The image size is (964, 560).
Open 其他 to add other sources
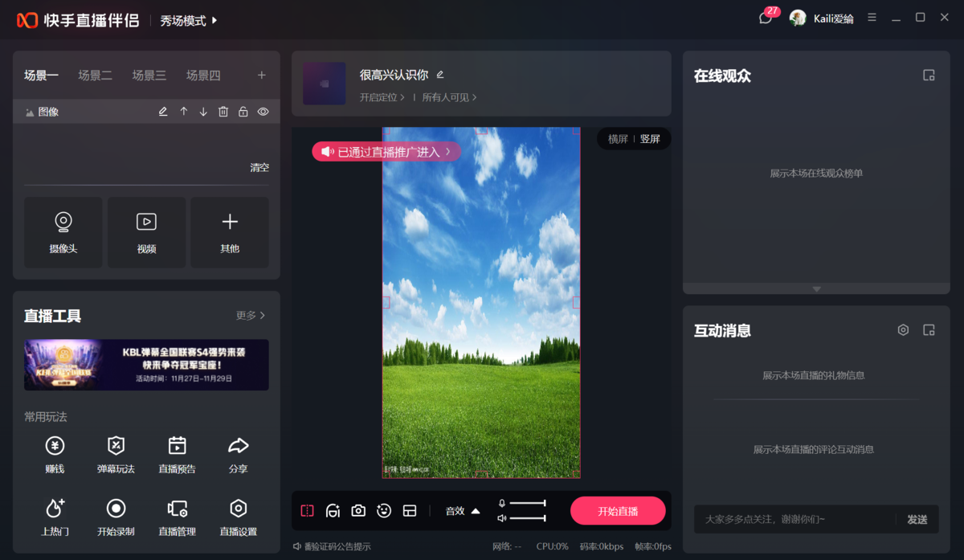pos(230,232)
